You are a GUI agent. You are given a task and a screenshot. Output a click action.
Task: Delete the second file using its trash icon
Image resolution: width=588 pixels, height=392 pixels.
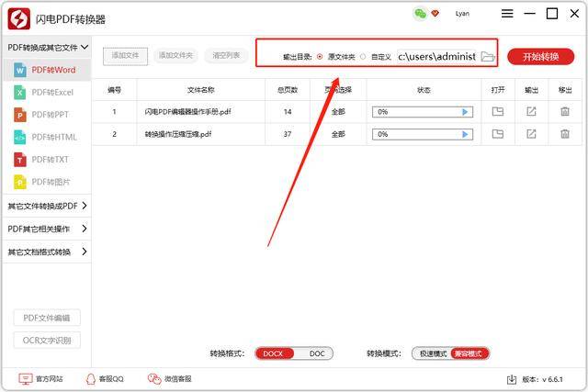[x=565, y=134]
